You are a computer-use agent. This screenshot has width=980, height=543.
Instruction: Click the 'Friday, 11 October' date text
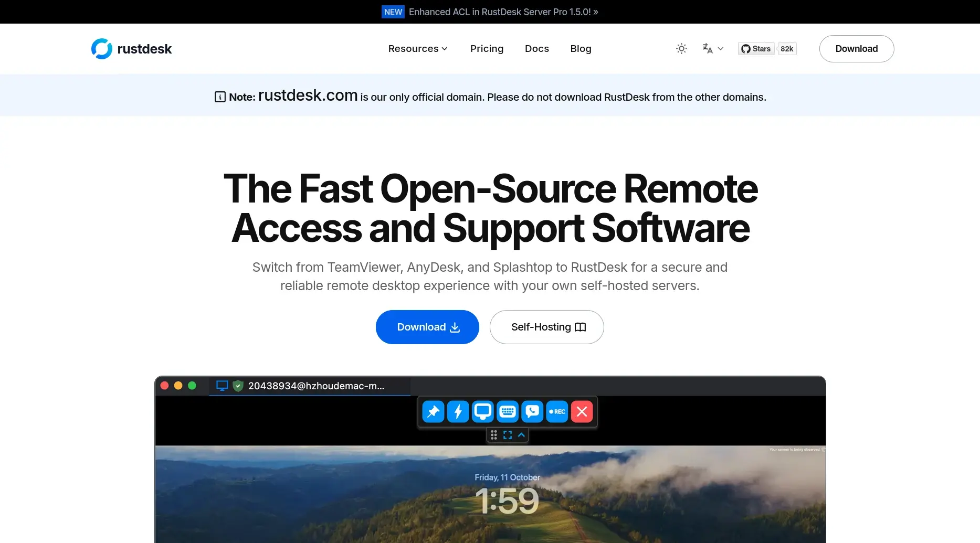click(x=507, y=477)
